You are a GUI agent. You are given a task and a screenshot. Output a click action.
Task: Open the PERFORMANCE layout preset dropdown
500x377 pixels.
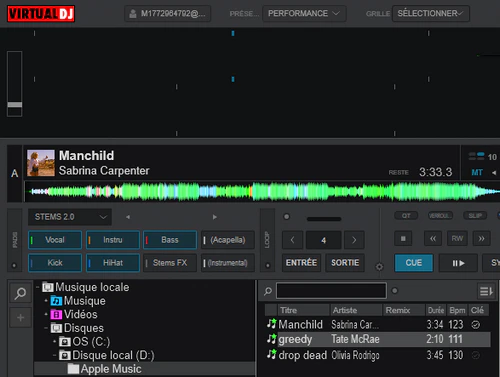point(304,14)
